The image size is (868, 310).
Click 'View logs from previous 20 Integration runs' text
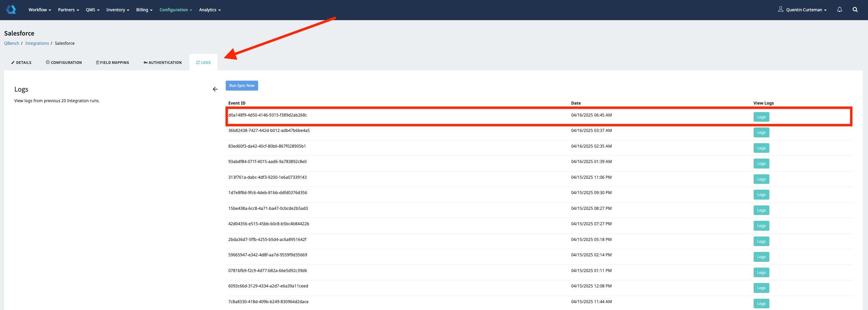(x=57, y=101)
